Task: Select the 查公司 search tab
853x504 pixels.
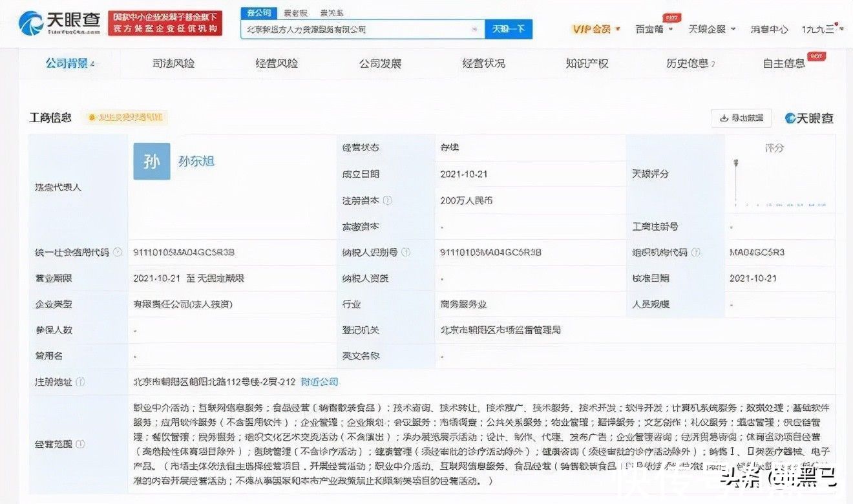Action: (259, 13)
